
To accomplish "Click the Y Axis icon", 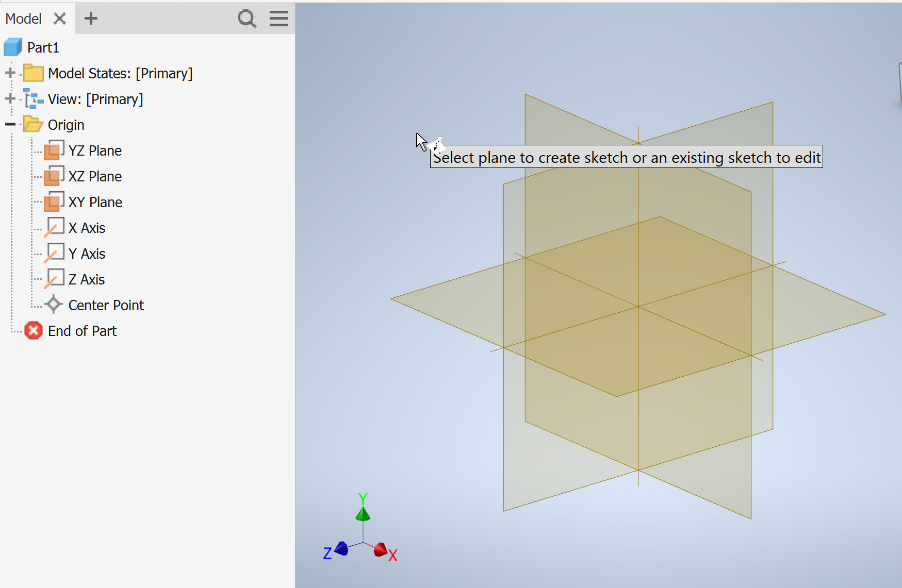I will pos(54,254).
